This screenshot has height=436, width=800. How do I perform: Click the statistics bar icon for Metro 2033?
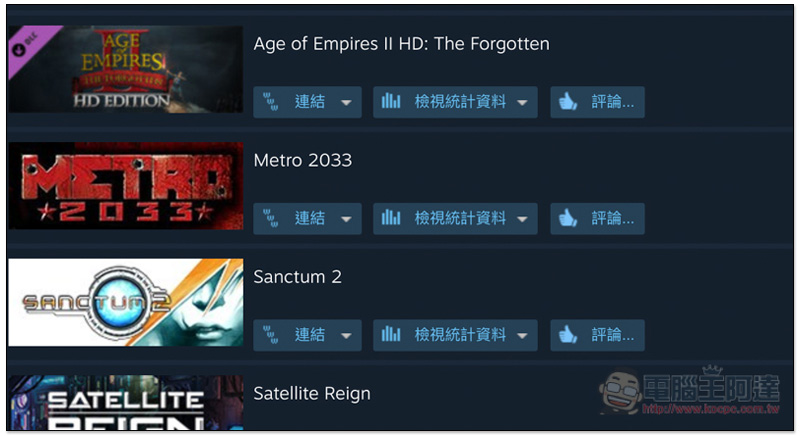point(391,217)
